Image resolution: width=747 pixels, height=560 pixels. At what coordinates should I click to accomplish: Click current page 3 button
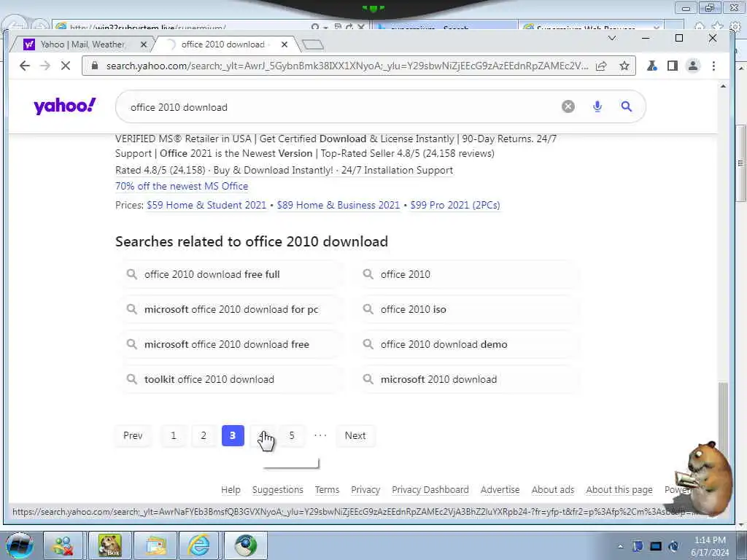click(233, 436)
